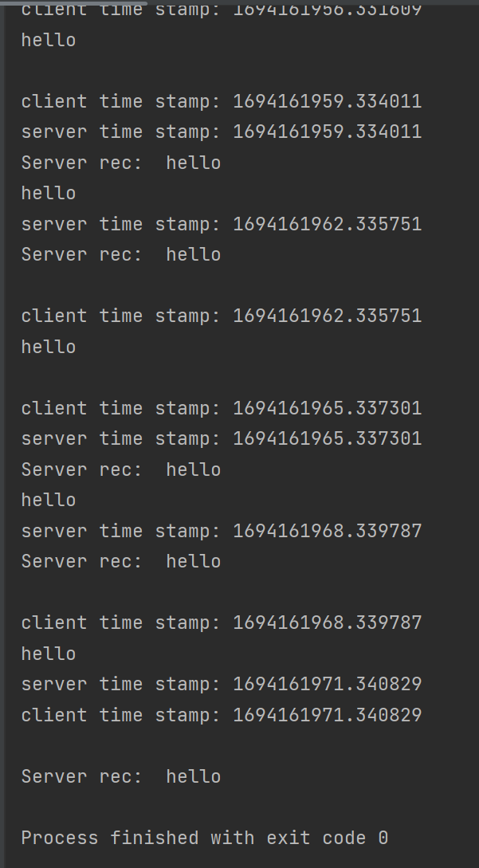The width and height of the screenshot is (479, 868).
Task: Click the client time stamp 1694161968.339787 line
Action: (x=221, y=623)
